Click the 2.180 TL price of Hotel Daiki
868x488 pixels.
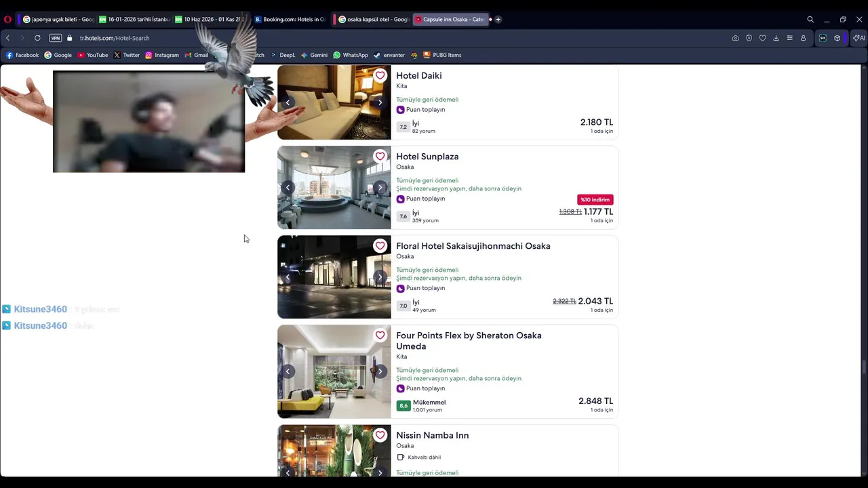click(x=597, y=123)
